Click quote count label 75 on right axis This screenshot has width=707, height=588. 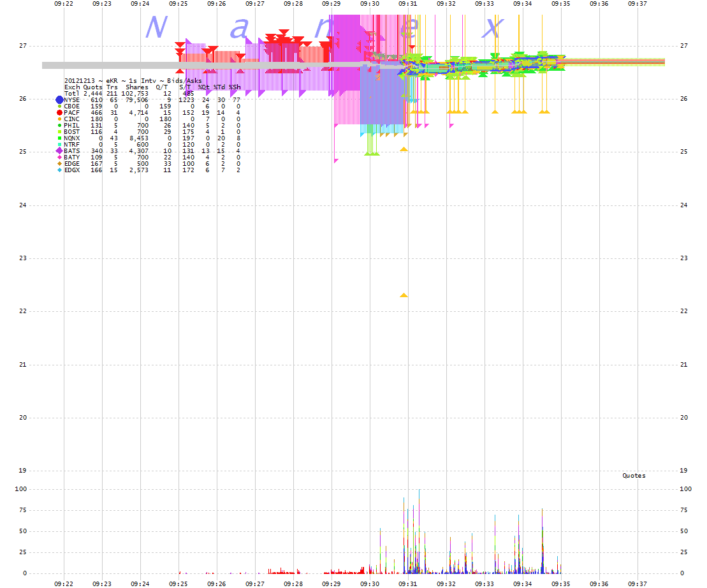[684, 510]
